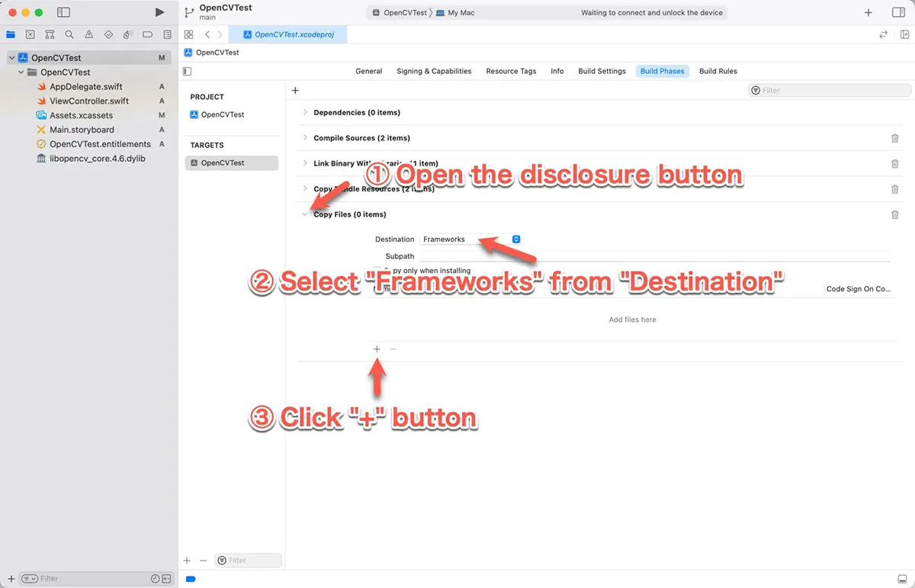Toggle the inspector panel at top right

(x=898, y=12)
